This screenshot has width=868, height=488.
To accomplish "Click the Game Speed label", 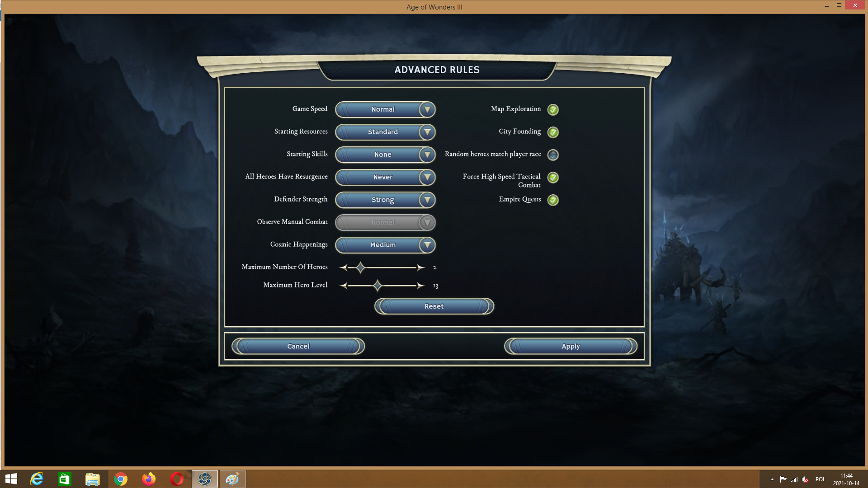I will (x=310, y=109).
